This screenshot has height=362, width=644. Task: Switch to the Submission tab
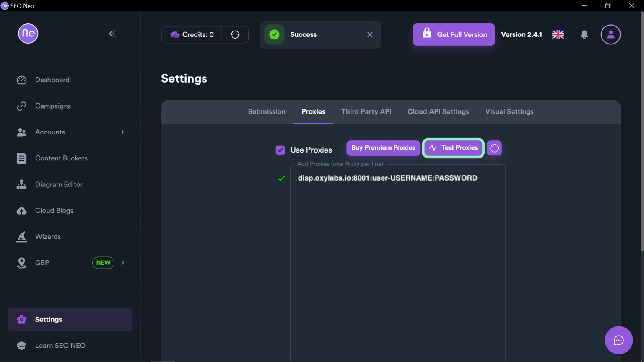pos(267,112)
